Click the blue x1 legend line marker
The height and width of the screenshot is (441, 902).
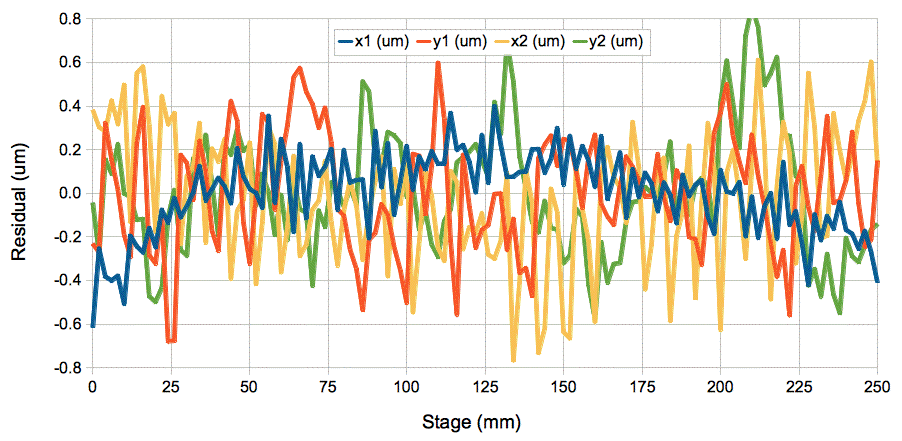[347, 41]
